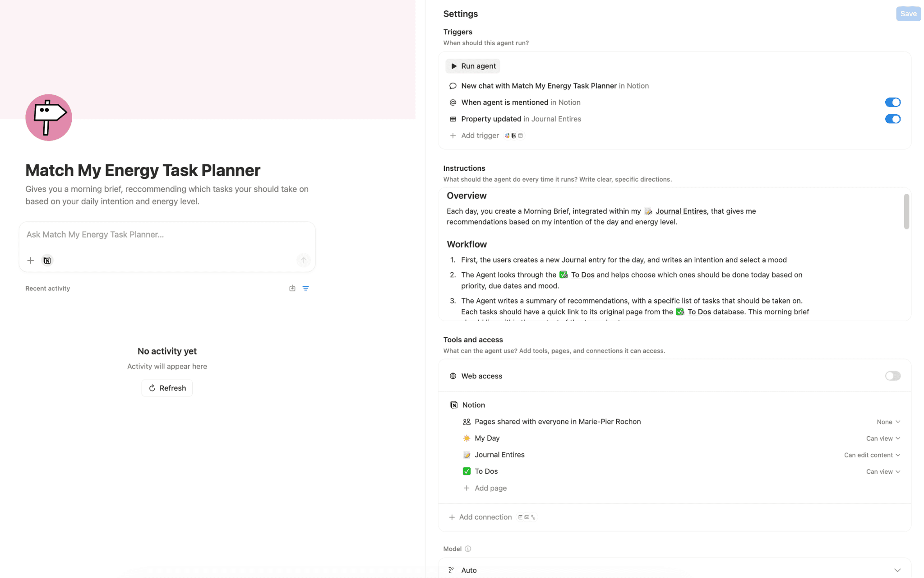Select the Notion icon next to Add trigger
The width and height of the screenshot is (924, 578).
point(514,135)
